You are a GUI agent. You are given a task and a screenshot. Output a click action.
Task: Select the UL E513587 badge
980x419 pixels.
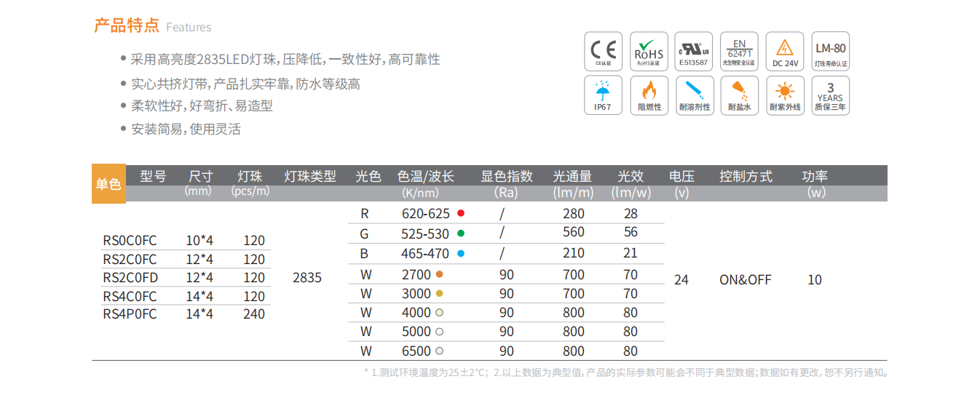[694, 51]
